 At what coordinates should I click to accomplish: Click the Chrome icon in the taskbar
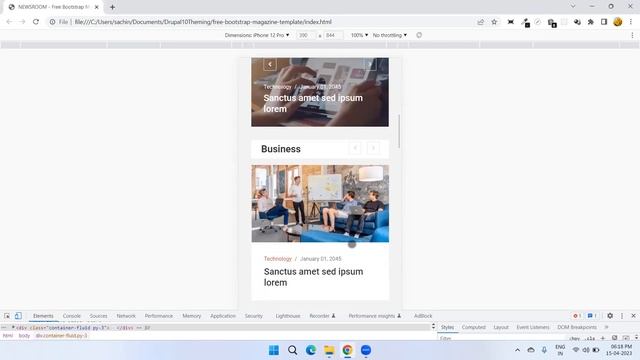[347, 350]
